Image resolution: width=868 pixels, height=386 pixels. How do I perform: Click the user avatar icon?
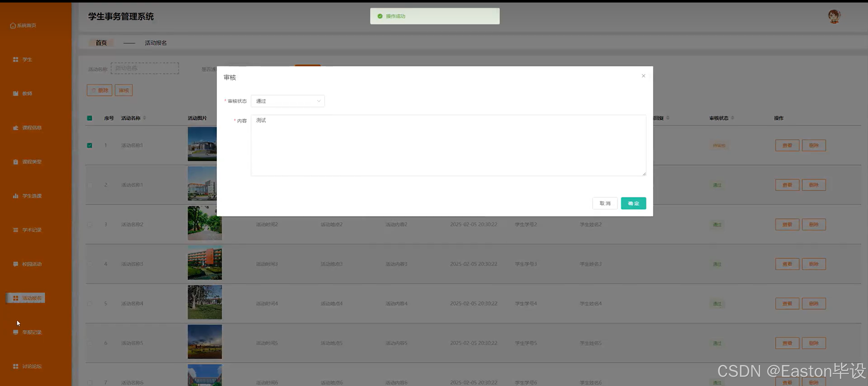[x=834, y=16]
